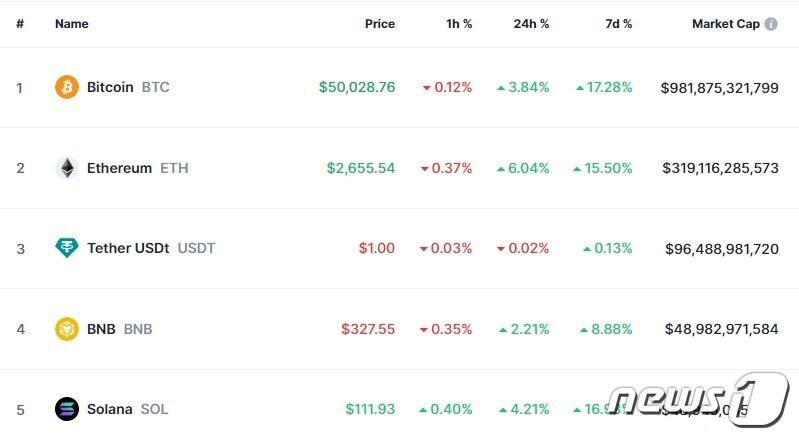Screen dimensions: 799x439
Task: Open the Ethereum name link
Action: 119,168
